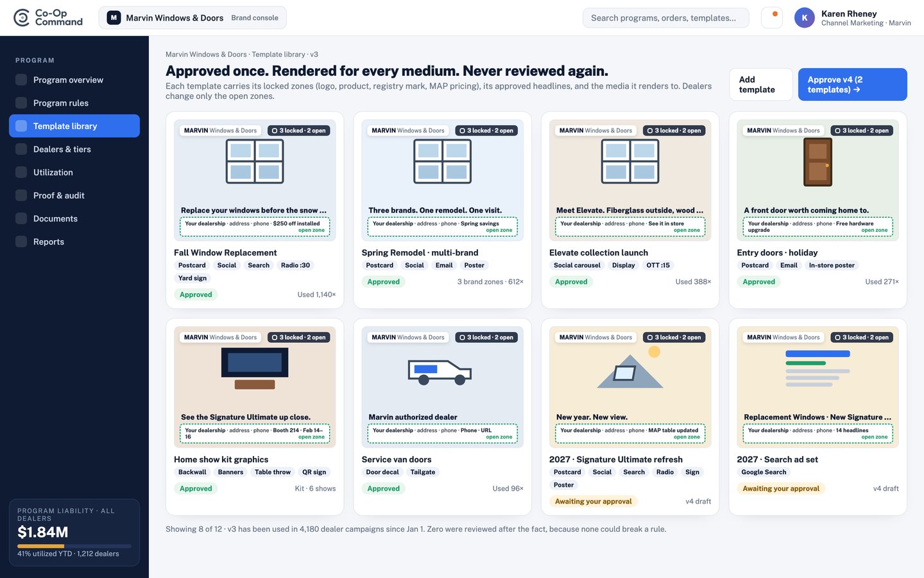This screenshot has width=924, height=578.
Task: Click Yard sign tag on Fall Window Replacement
Action: [x=193, y=278]
